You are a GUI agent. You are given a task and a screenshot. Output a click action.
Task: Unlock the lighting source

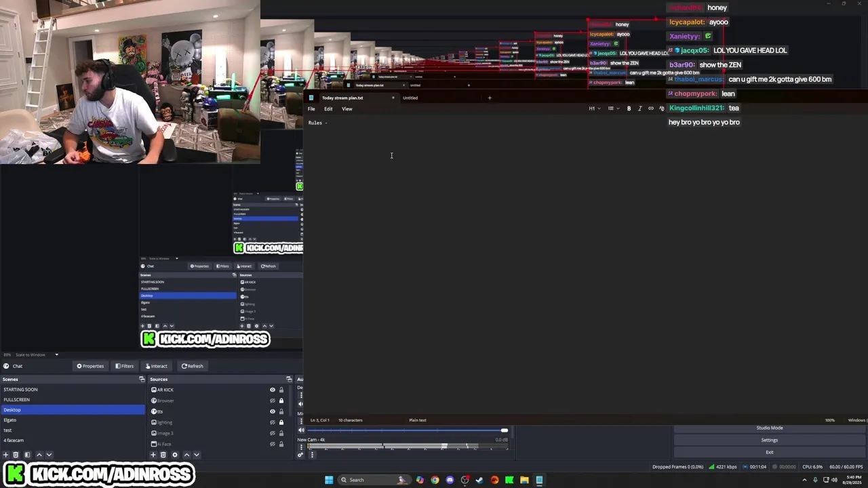[281, 422]
